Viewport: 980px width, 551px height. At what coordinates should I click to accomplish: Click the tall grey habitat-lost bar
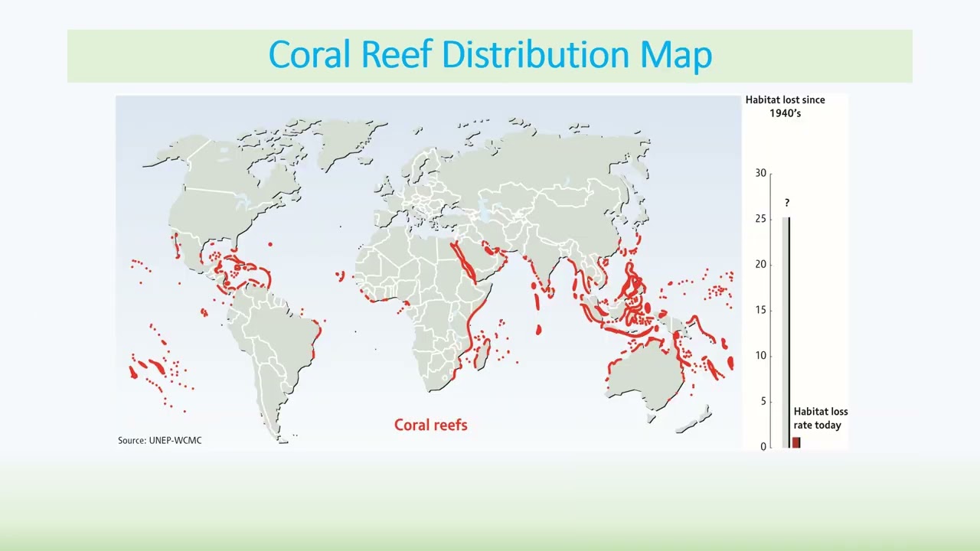[x=786, y=332]
